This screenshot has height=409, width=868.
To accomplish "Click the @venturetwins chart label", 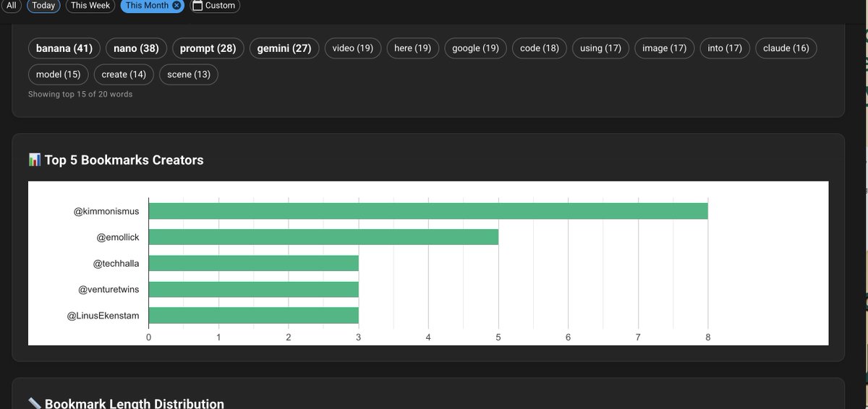I will [109, 290].
